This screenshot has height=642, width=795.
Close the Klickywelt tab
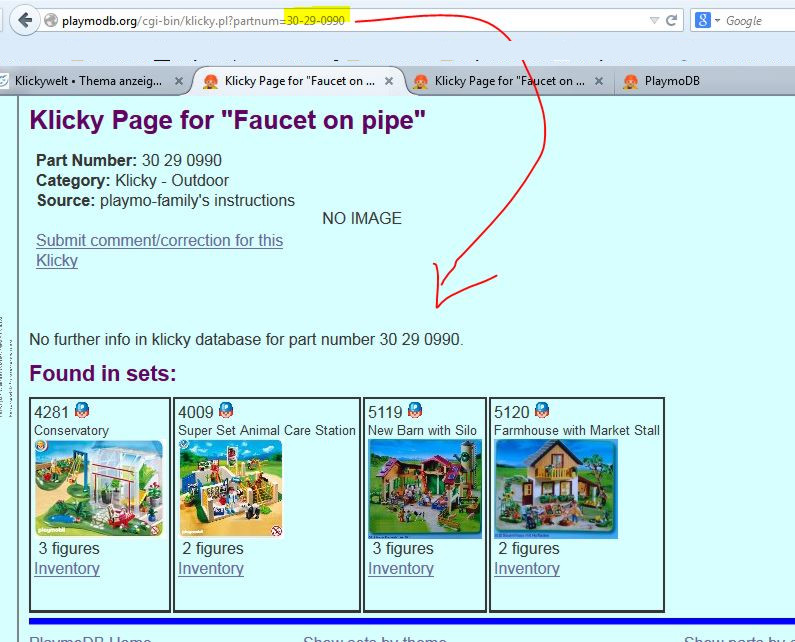point(179,81)
